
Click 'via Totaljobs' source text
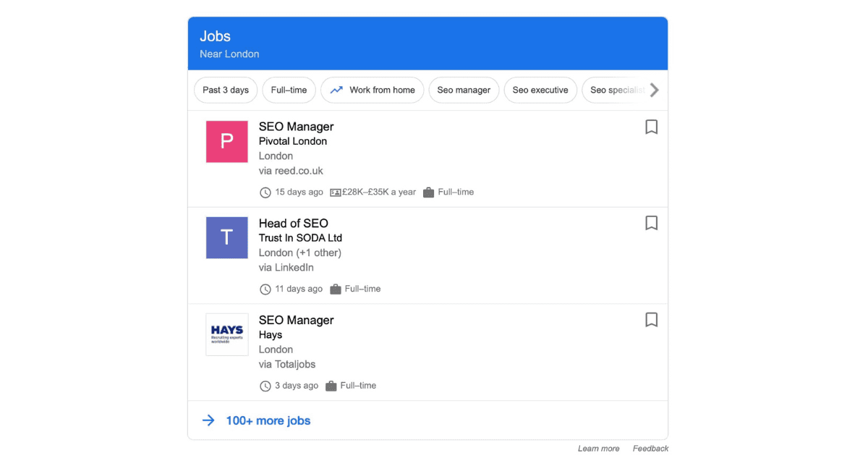(287, 364)
